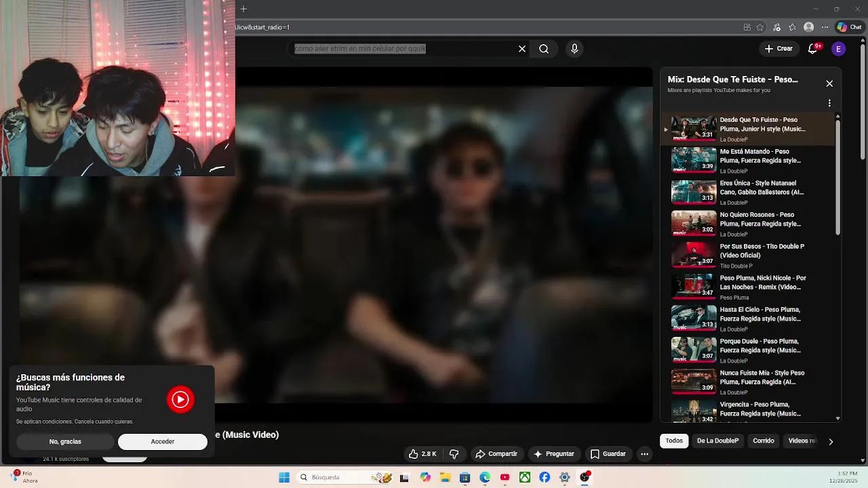Click the Crear button
This screenshot has width=868, height=488.
pyautogui.click(x=778, y=49)
